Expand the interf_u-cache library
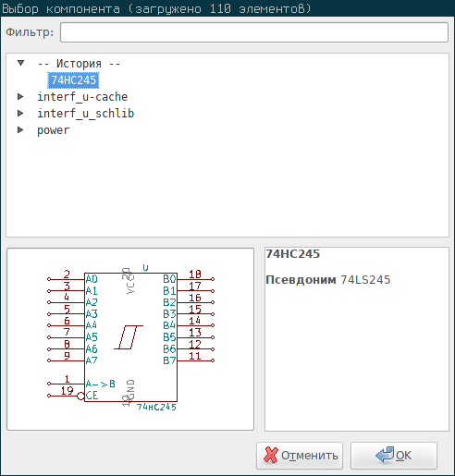Screen dimensions: 455x476 click(x=20, y=97)
